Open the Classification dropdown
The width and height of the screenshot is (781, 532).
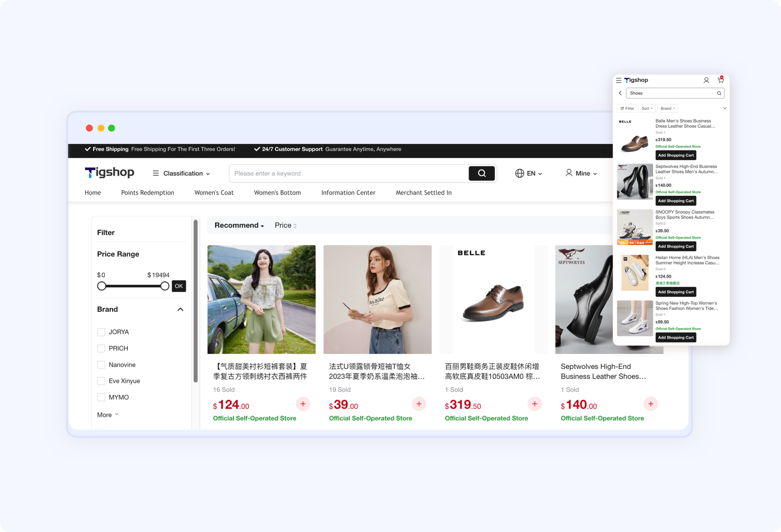(x=182, y=173)
